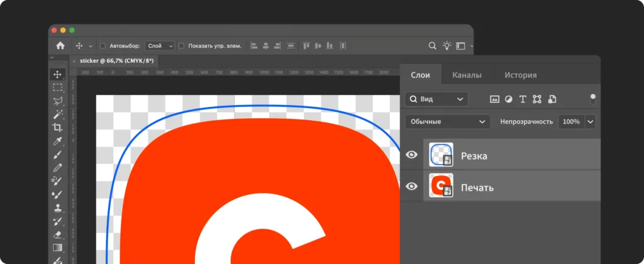This screenshot has width=644, height=264.
Task: Click the Непрозрачность label
Action: 526,122
